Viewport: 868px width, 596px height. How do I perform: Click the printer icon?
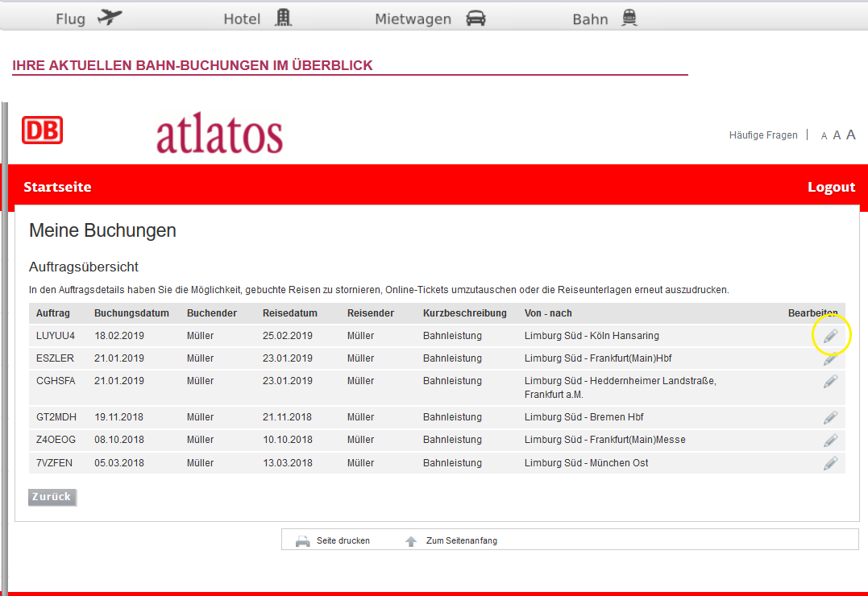(x=303, y=541)
